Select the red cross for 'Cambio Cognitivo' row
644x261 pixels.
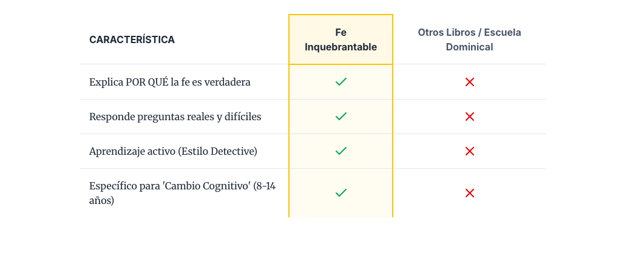[x=469, y=193]
